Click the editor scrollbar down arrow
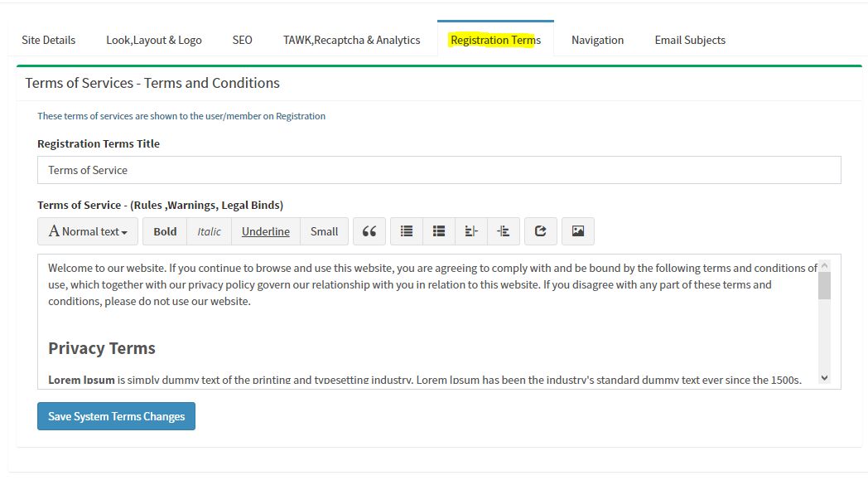Image resolution: width=868 pixels, height=485 pixels. pyautogui.click(x=824, y=377)
